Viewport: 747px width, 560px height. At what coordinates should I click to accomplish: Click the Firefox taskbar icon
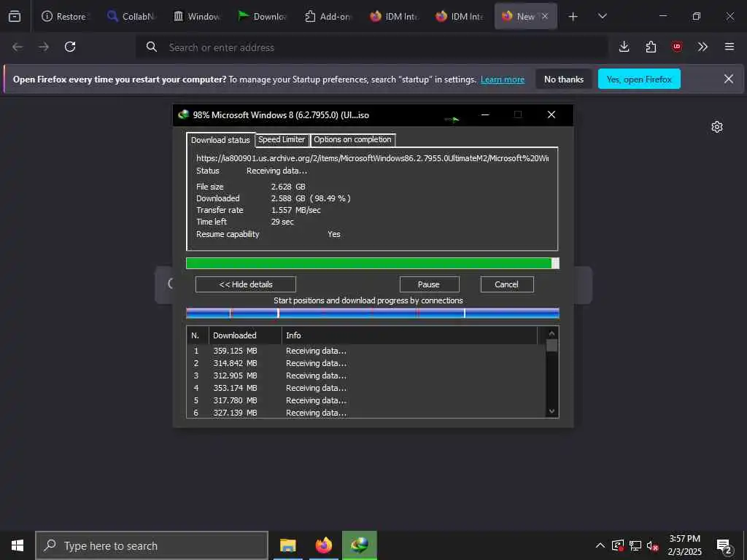coord(323,545)
